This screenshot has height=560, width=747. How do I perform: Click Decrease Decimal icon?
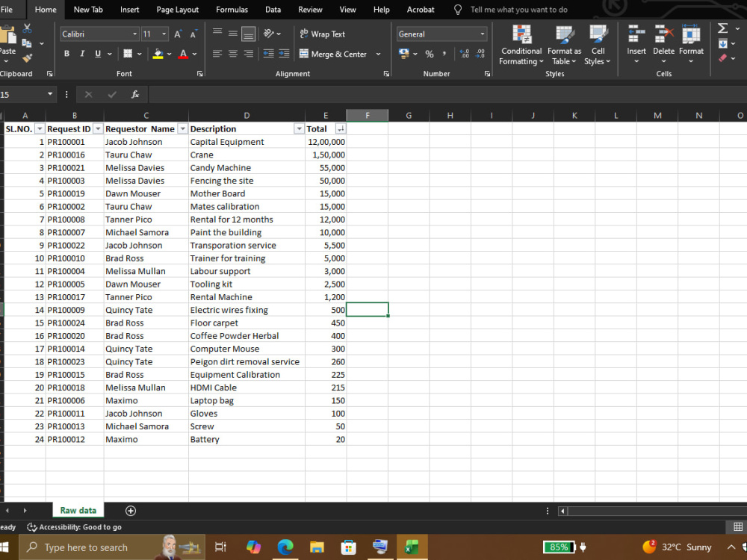480,54
